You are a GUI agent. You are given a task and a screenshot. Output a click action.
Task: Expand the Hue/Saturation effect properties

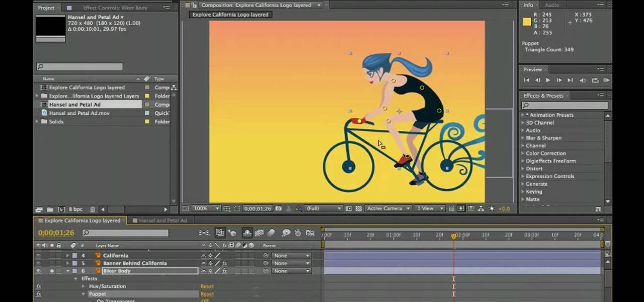(84, 286)
